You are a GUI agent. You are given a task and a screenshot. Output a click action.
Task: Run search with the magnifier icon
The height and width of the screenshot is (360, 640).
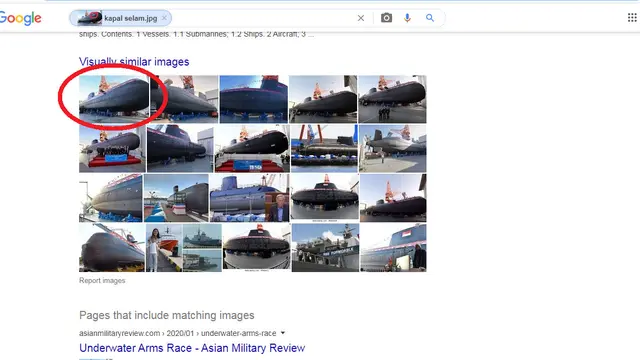point(430,18)
